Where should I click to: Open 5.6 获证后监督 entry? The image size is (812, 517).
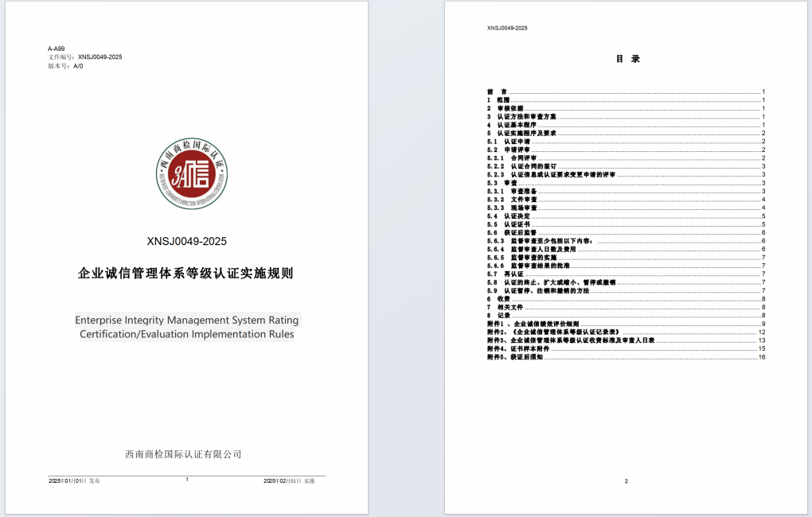518,232
